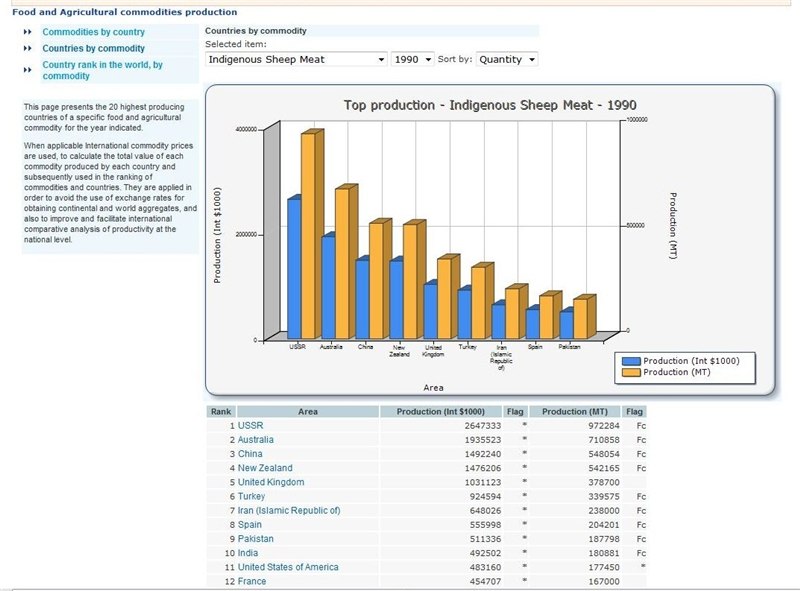The width and height of the screenshot is (800, 591).
Task: Click the China value 1492240
Action: point(483,454)
